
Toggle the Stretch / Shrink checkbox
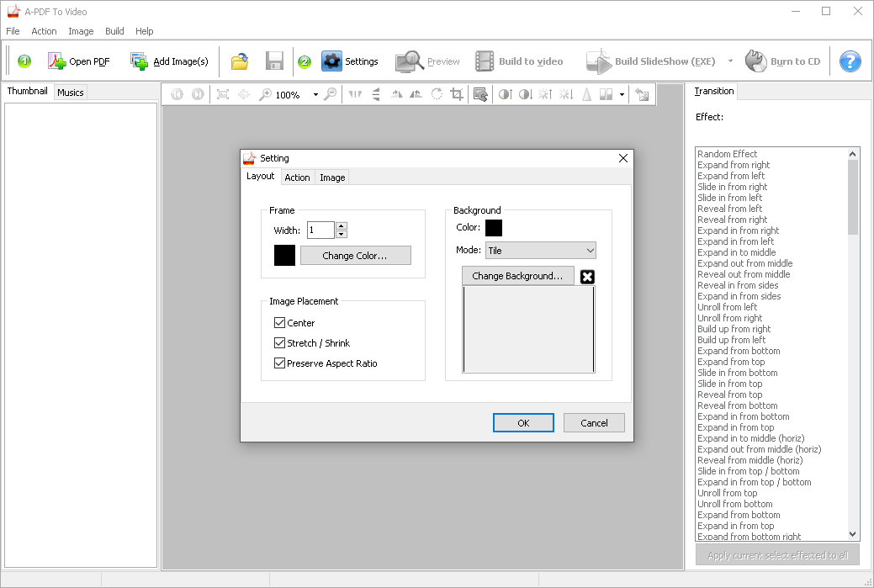[x=280, y=343]
